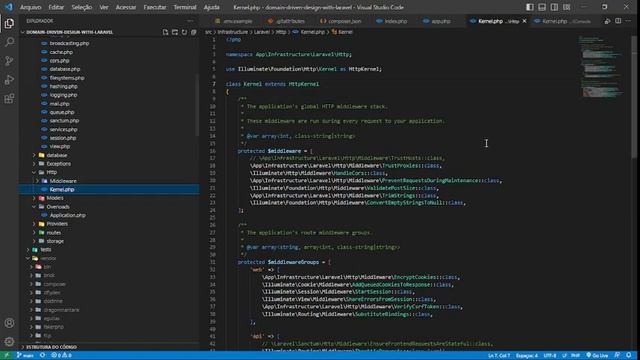Open the notifications bell
This screenshot has height=360, width=640.
(629, 356)
